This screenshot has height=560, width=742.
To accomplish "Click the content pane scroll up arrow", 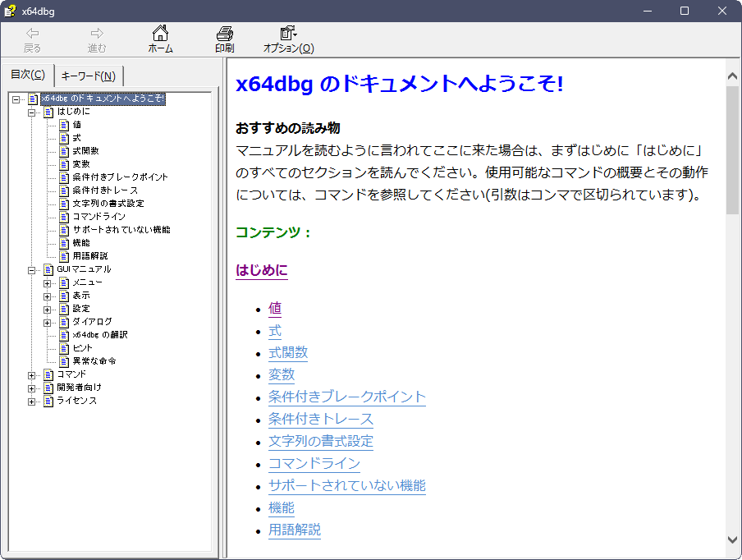I will click(x=732, y=76).
